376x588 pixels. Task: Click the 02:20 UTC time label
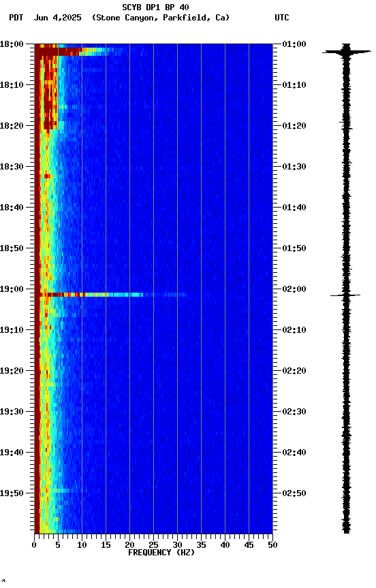[x=294, y=372]
